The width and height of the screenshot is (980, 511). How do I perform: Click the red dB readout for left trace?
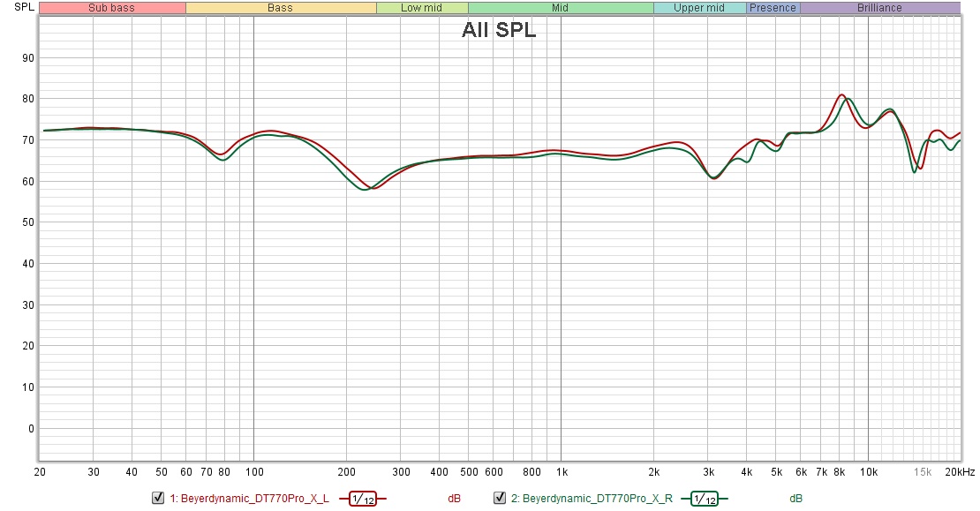coord(455,499)
